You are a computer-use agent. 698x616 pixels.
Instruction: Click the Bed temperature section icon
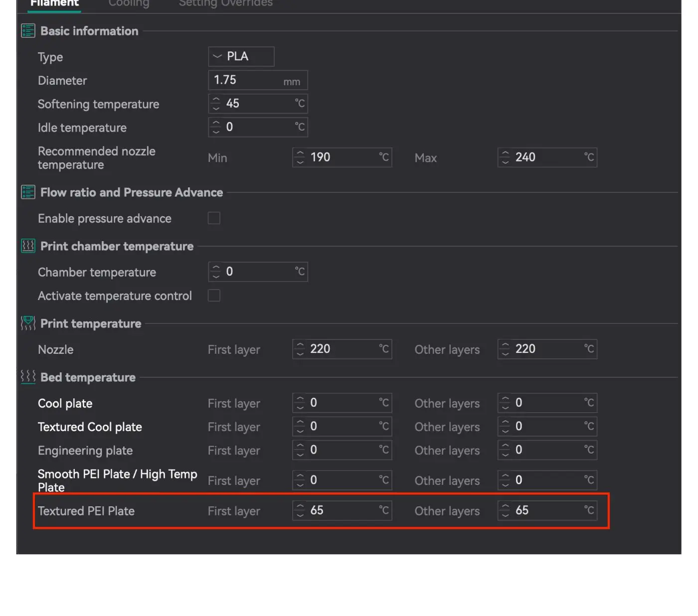point(28,377)
